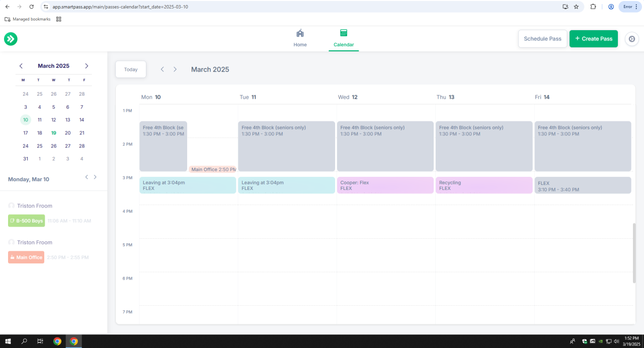Click the first Triston Froom entry
Image resolution: width=644 pixels, height=348 pixels.
[x=30, y=206]
